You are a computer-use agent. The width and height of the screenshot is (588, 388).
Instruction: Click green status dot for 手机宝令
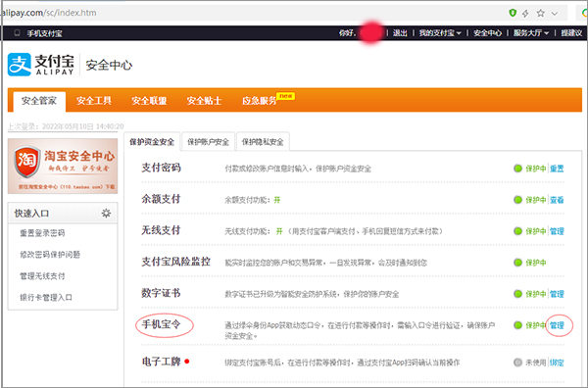point(517,325)
